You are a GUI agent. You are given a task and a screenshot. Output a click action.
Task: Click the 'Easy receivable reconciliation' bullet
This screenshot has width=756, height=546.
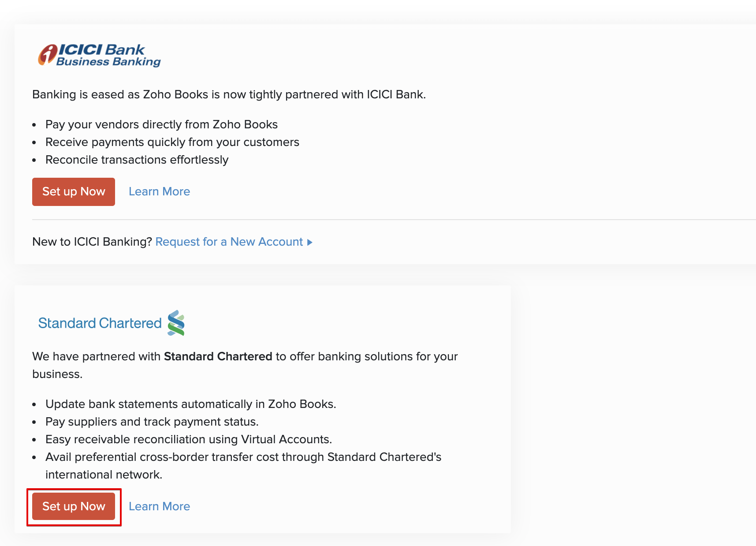[x=189, y=439]
